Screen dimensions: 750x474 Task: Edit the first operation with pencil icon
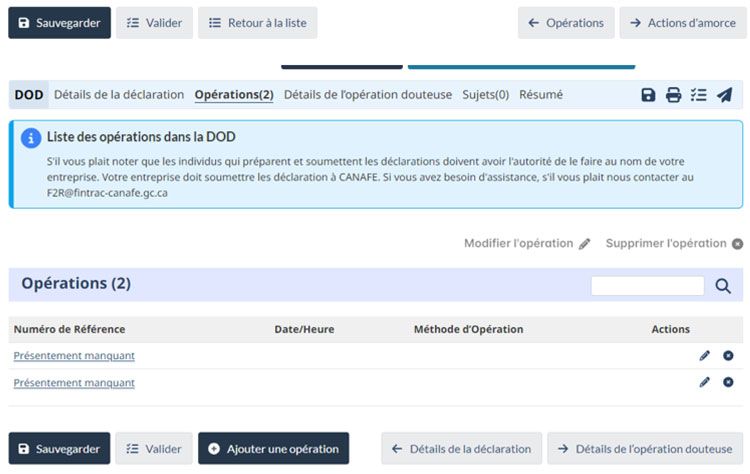704,355
